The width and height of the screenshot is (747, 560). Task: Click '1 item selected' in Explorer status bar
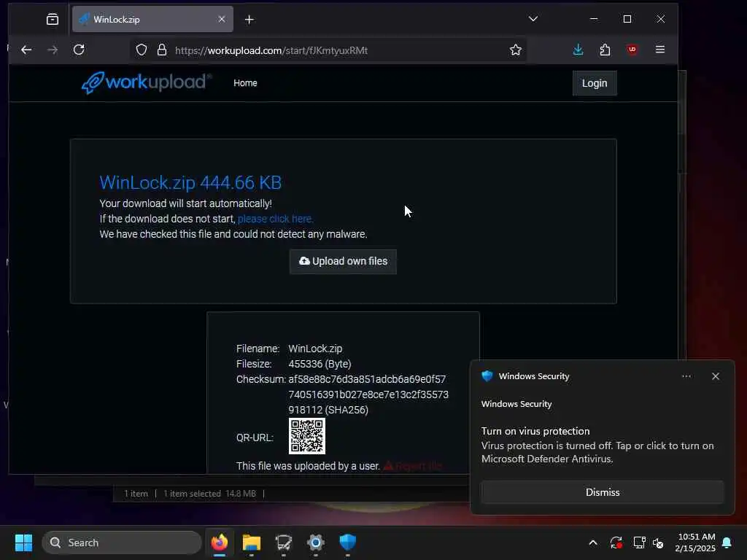(192, 494)
